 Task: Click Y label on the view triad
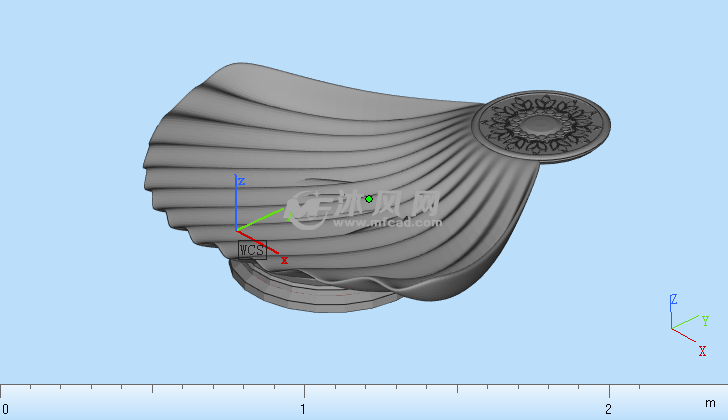706,320
